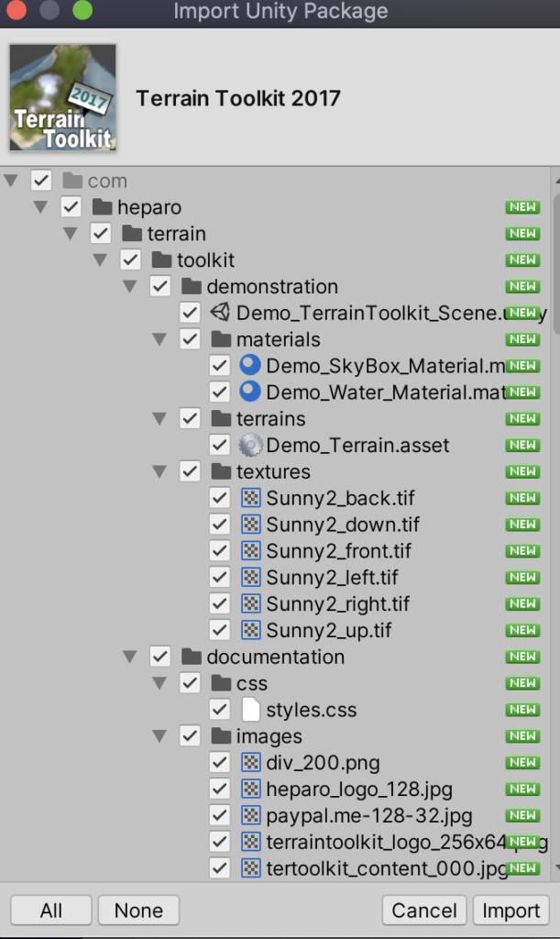
Task: Uncheck the div_200.png checkbox
Action: coord(219,763)
